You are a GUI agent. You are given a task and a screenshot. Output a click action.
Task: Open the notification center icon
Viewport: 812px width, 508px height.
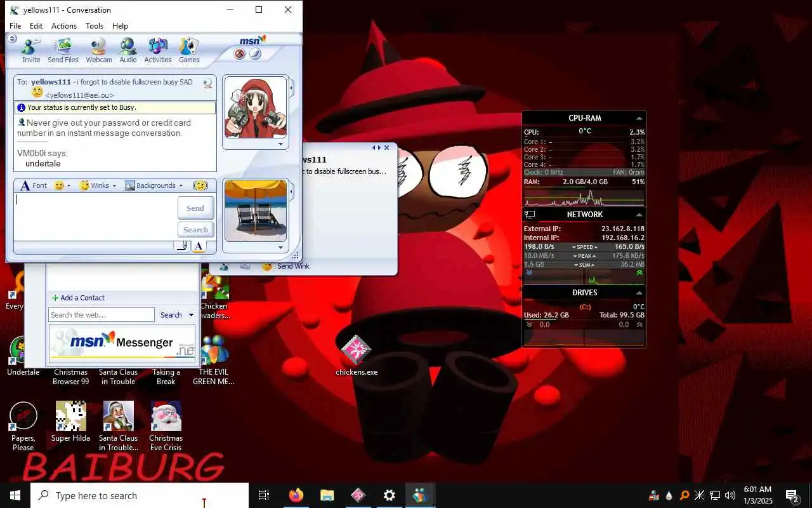pyautogui.click(x=792, y=495)
